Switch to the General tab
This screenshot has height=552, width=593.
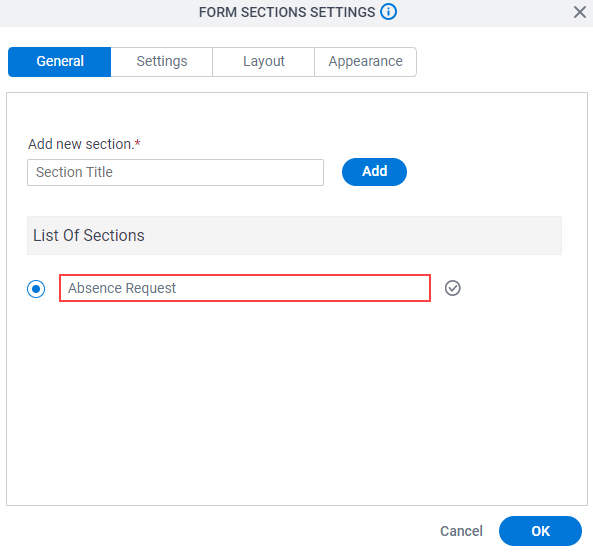(x=60, y=62)
